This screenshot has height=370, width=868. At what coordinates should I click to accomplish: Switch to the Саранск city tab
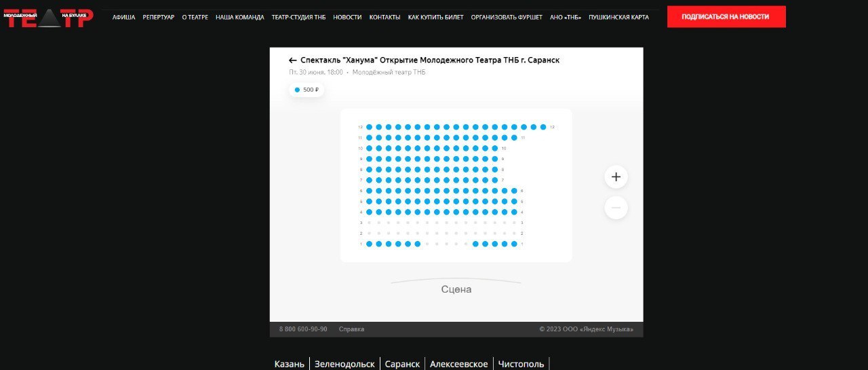point(402,364)
